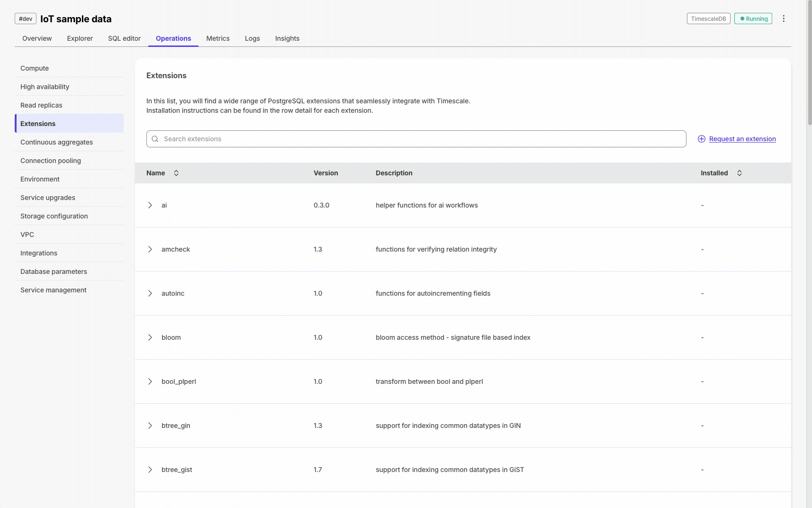Expand the btree_gist extension row

click(150, 470)
